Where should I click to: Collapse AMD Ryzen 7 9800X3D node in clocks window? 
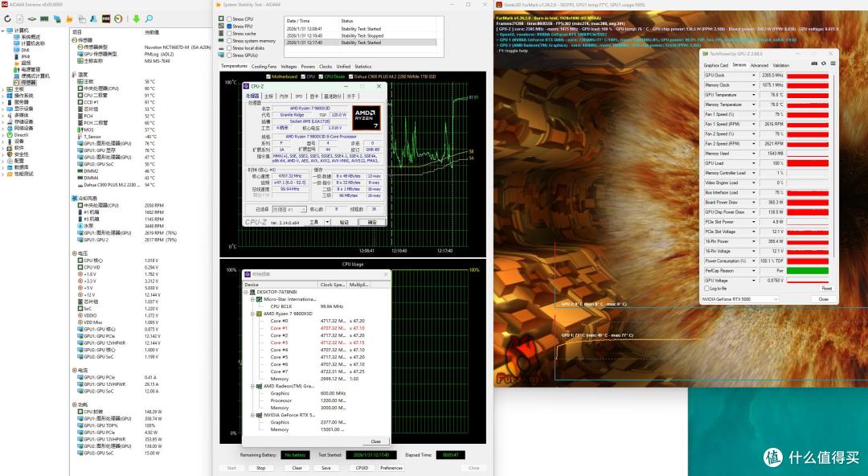(253, 314)
